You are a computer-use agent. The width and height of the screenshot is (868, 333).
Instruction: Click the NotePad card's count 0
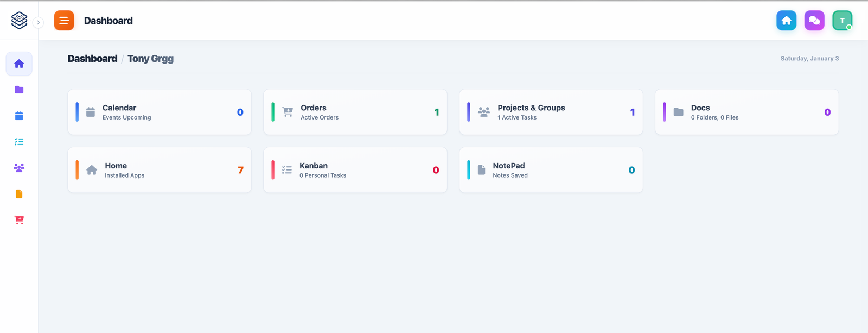pos(631,170)
